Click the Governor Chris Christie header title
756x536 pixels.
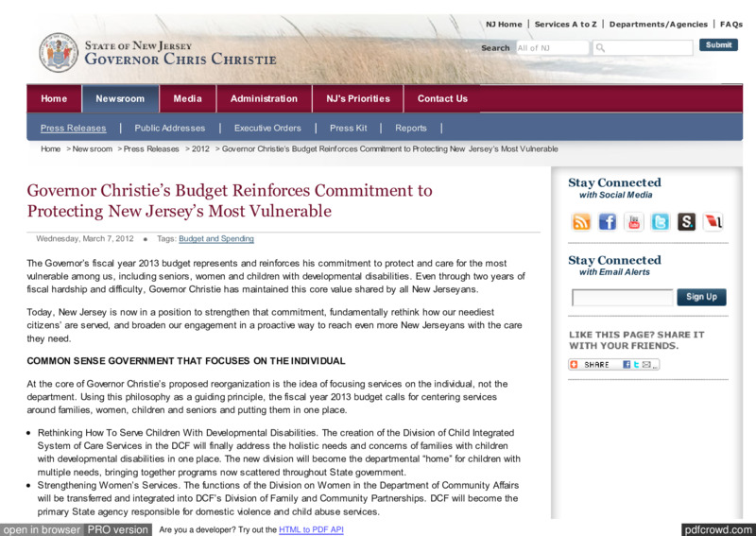(x=180, y=59)
